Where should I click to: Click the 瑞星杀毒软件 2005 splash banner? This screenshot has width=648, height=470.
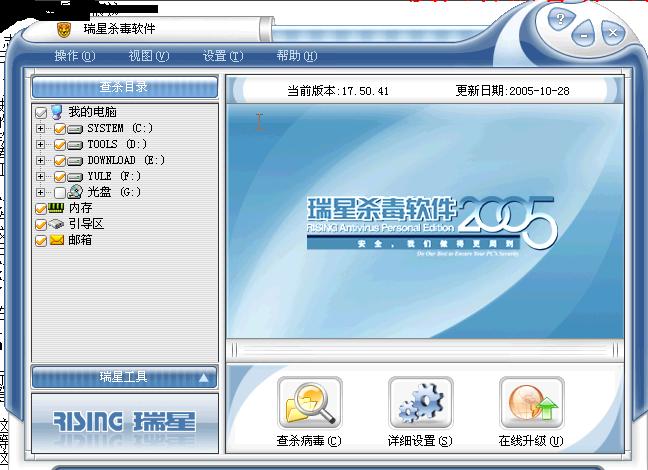pyautogui.click(x=432, y=225)
